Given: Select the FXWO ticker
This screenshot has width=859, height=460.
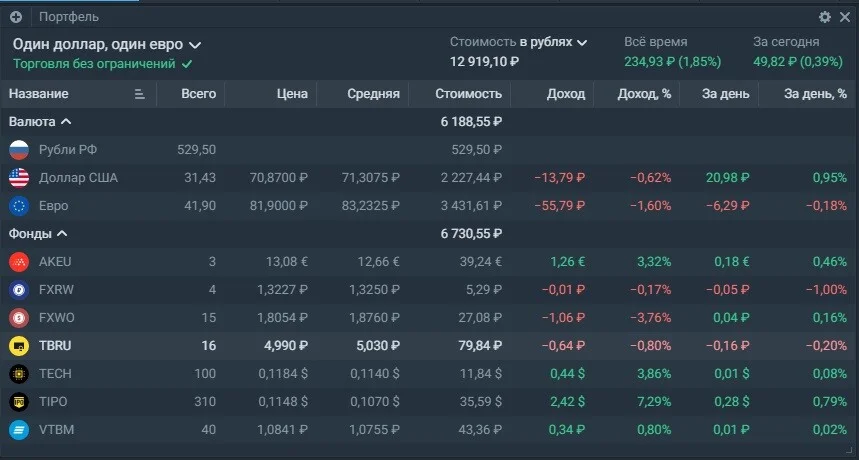Looking at the screenshot, I should pyautogui.click(x=56, y=318).
